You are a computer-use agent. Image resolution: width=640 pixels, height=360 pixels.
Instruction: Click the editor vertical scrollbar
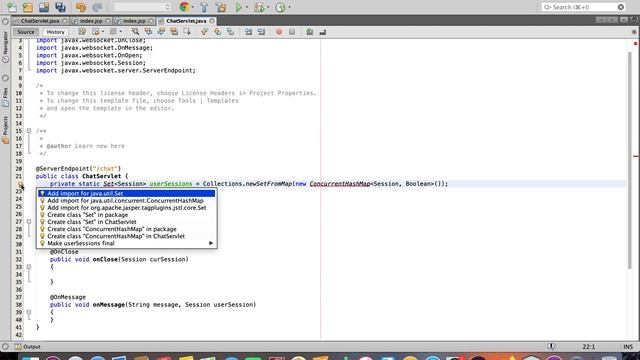(x=630, y=160)
